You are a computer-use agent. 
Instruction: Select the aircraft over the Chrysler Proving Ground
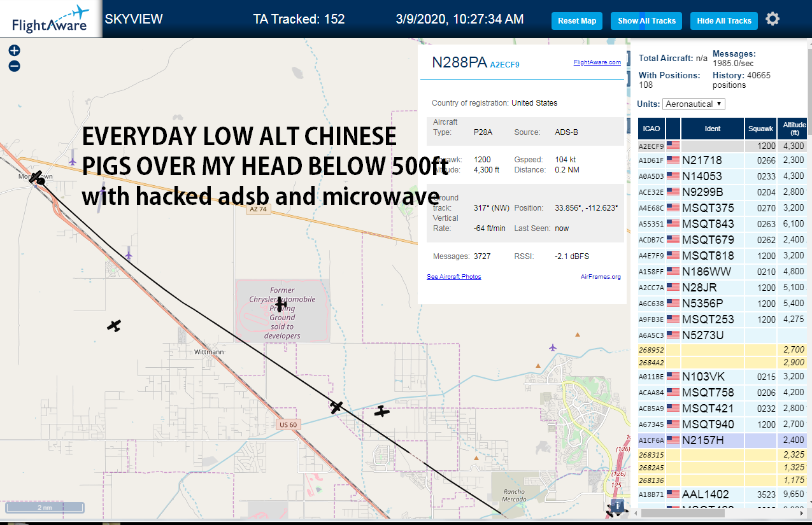(281, 304)
